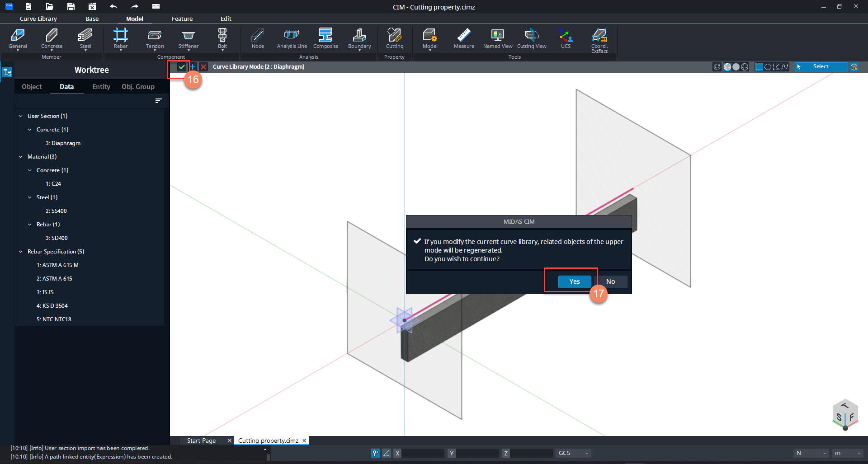
Task: Select the General member tool
Action: tap(18, 39)
